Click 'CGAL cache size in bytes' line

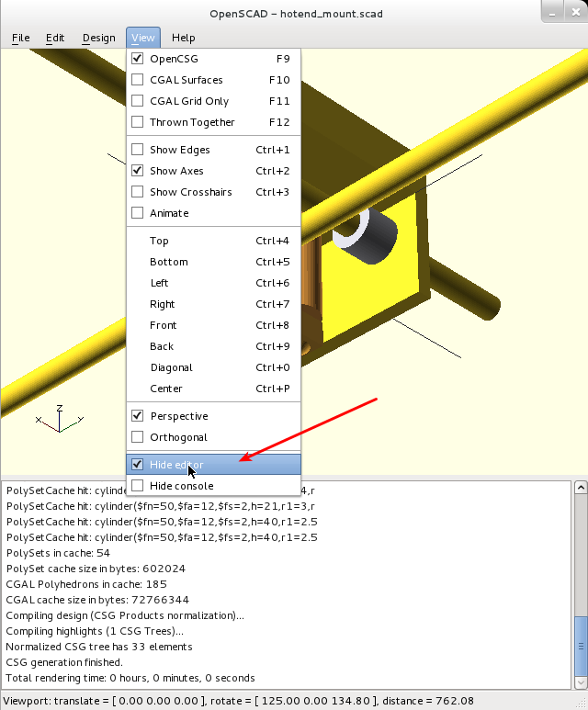(97, 600)
